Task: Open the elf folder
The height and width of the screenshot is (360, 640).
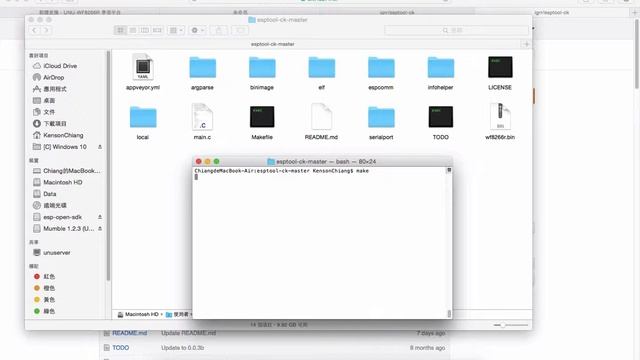Action: [322, 67]
